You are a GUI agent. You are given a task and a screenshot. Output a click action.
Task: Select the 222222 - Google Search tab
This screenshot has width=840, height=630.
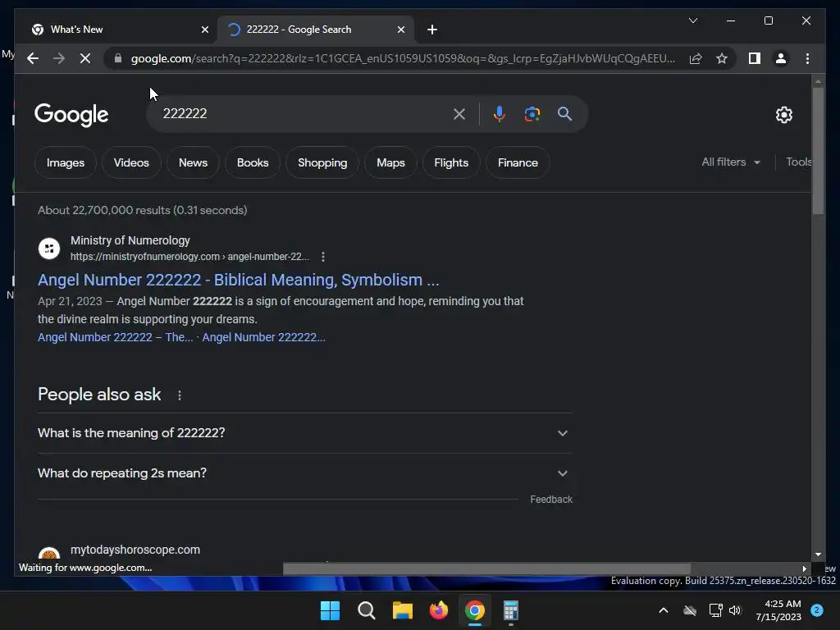point(316,30)
